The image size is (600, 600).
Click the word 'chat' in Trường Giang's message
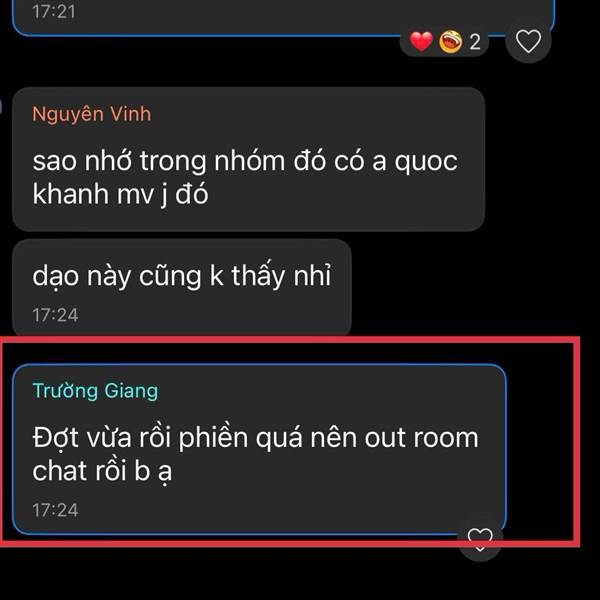click(59, 470)
